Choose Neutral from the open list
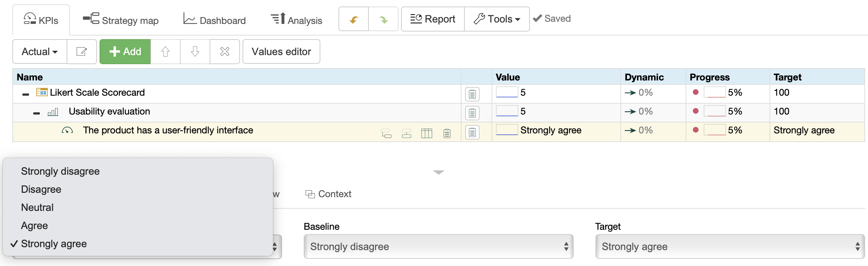This screenshot has height=266, width=868. click(37, 207)
